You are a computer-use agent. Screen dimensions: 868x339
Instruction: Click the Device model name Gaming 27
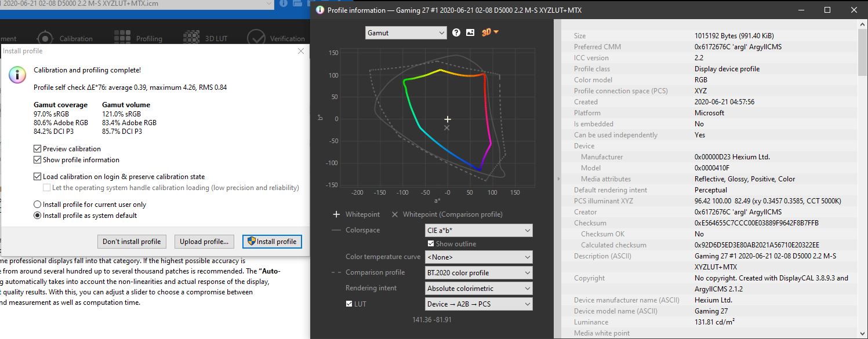pos(713,311)
